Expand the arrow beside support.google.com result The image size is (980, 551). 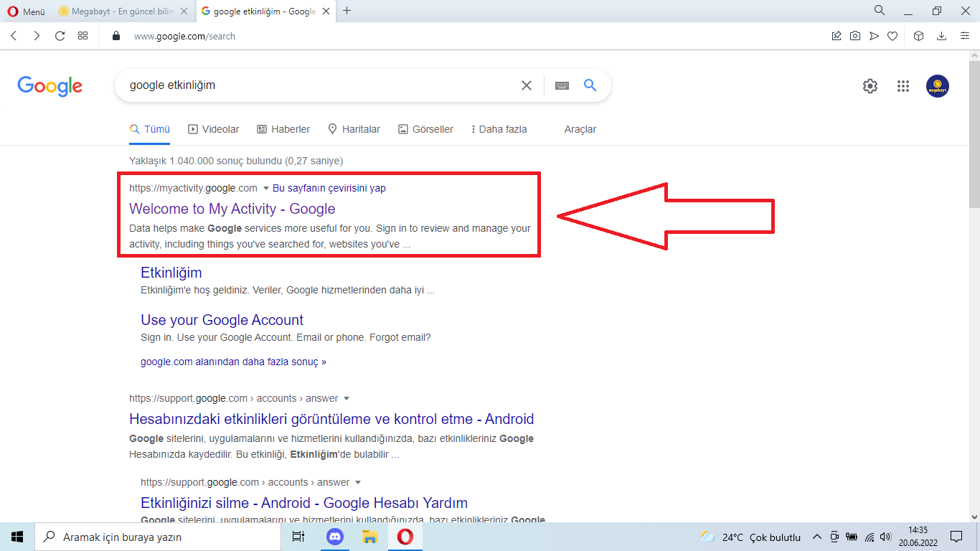coord(347,398)
